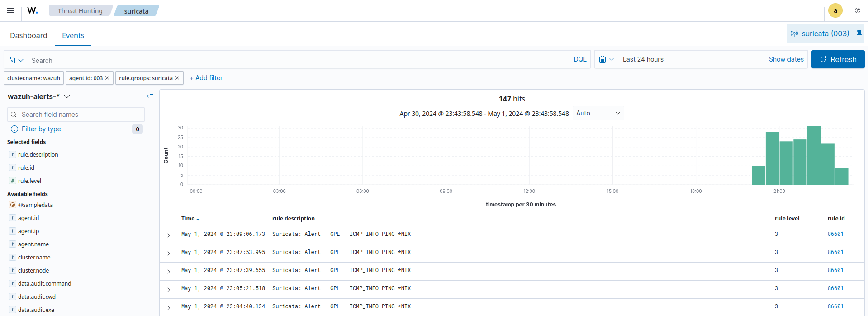Remove the rule.groups: suricata filter
Image resolution: width=868 pixels, height=316 pixels.
pos(177,78)
